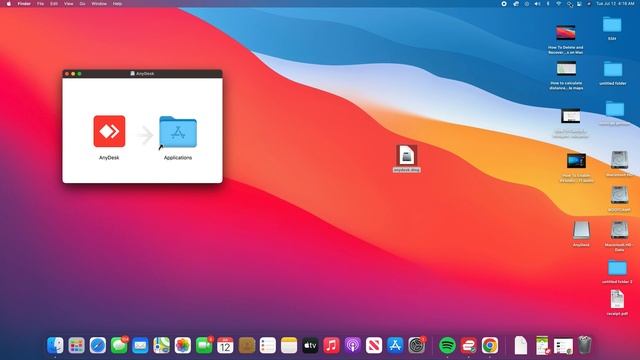
Task: Close the AnyDesk installer window
Action: tap(67, 74)
